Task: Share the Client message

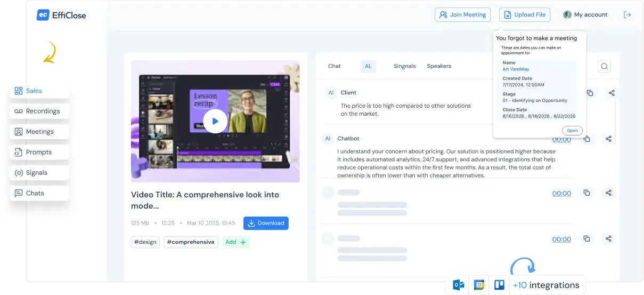Action: point(612,93)
